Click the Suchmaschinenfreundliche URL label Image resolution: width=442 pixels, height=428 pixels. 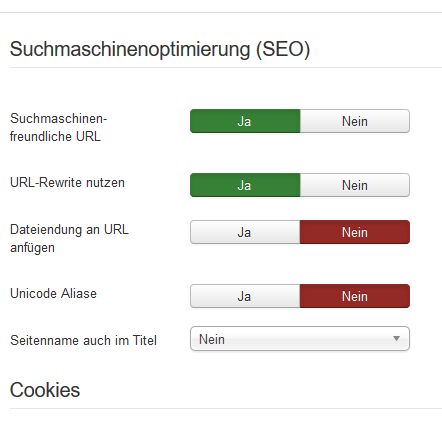[x=58, y=127]
